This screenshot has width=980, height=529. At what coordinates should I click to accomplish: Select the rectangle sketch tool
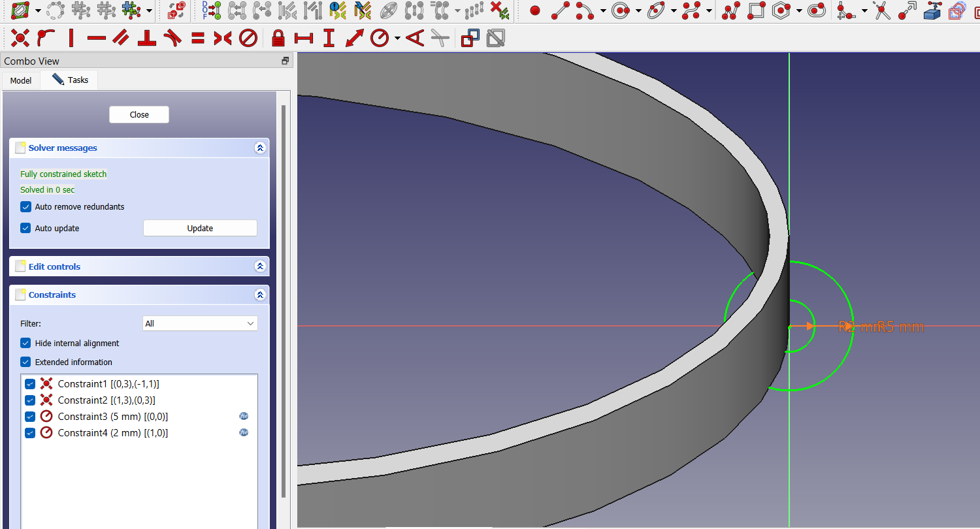point(757,10)
